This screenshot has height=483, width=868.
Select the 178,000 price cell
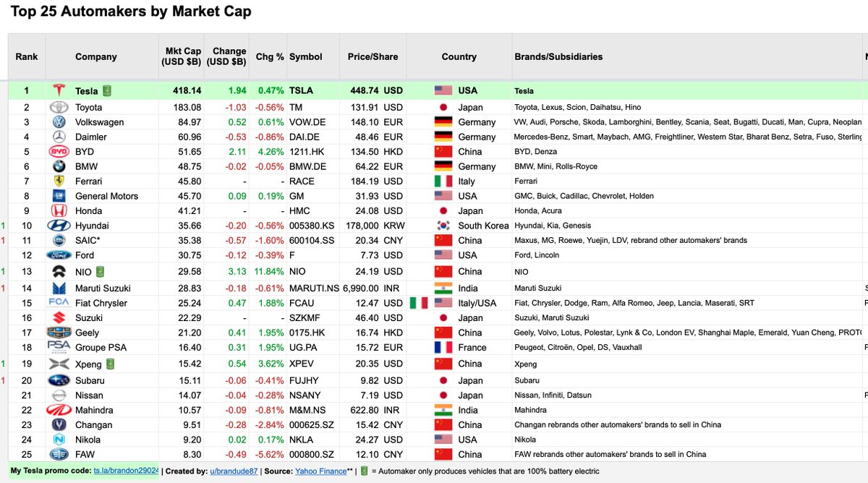pos(373,226)
